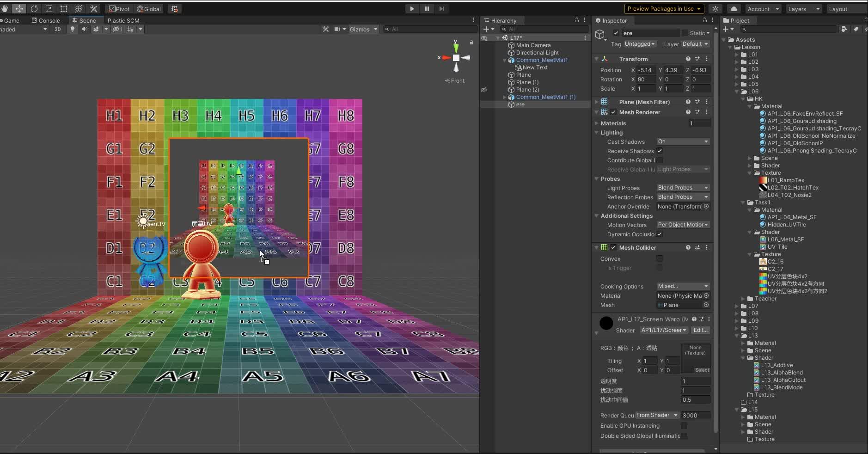The height and width of the screenshot is (454, 868).
Task: Open the Cast Shadows dropdown
Action: point(683,142)
